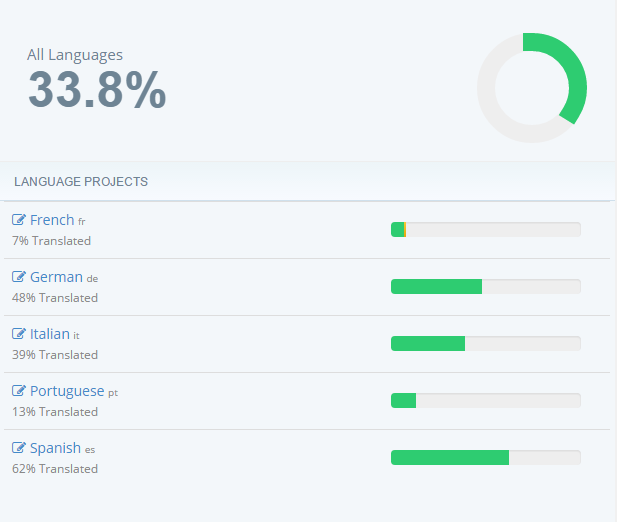Open the French language project

click(52, 220)
